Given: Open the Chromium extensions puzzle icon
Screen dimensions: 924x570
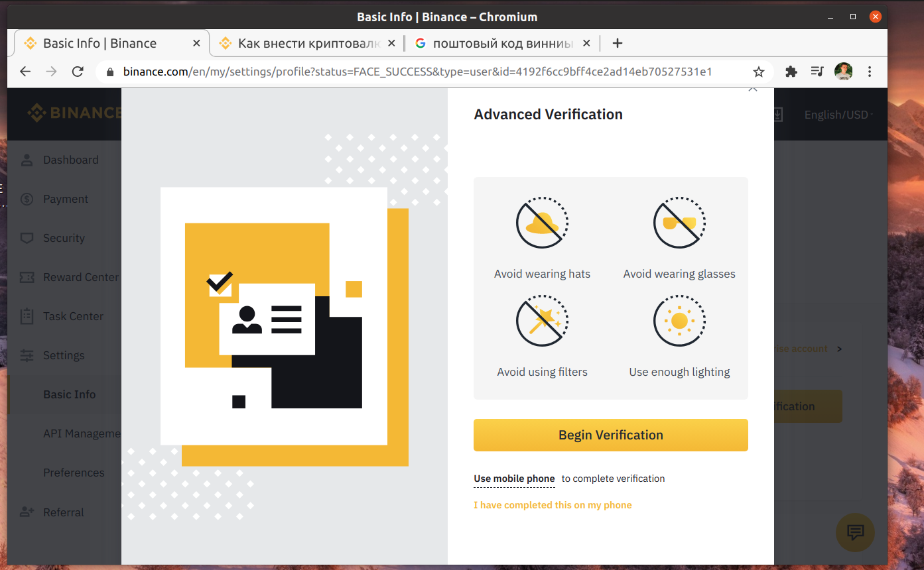Looking at the screenshot, I should [791, 72].
